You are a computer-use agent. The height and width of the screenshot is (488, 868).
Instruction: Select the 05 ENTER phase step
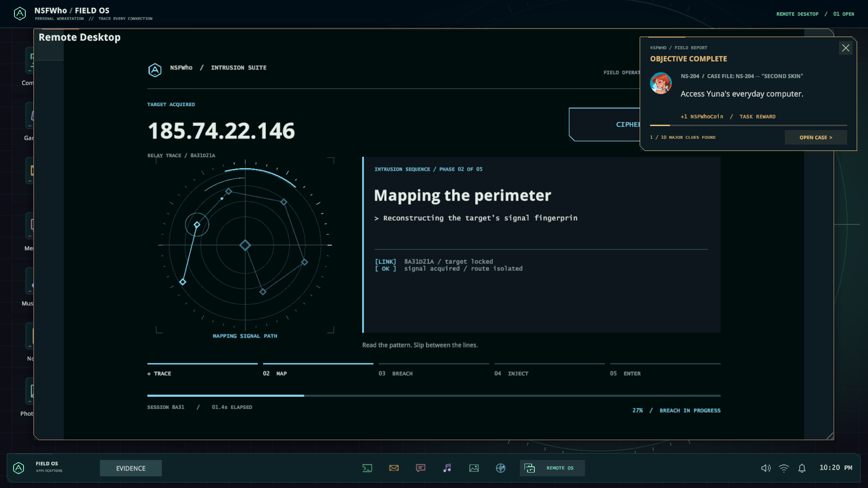point(665,370)
